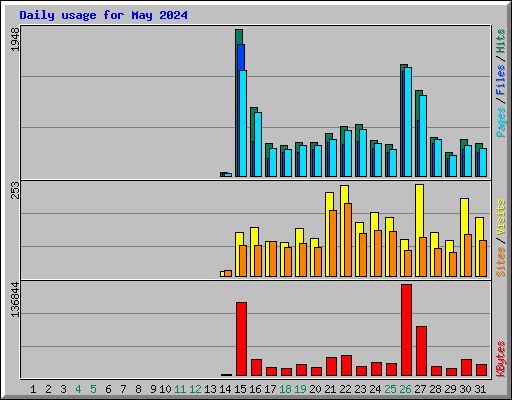Click day label 12 on the axis
The height and width of the screenshot is (400, 512).
point(195,389)
